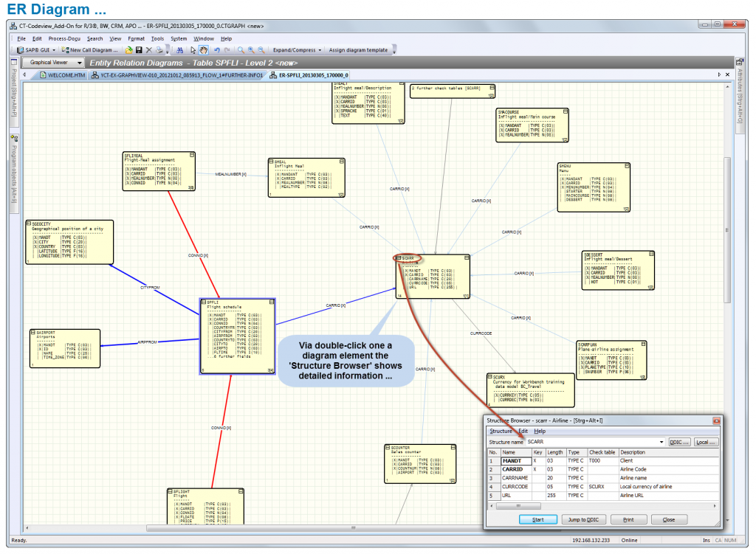Open the Process-Docu menu

pyautogui.click(x=63, y=38)
